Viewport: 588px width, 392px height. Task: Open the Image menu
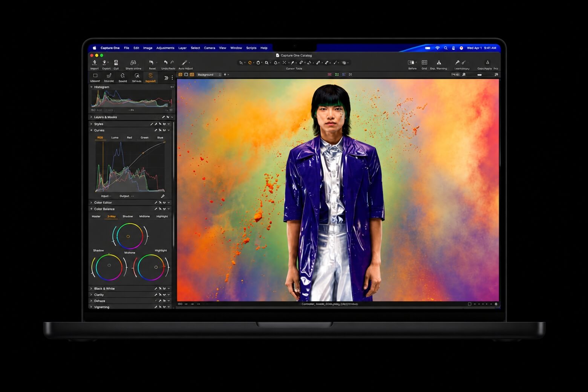pyautogui.click(x=148, y=48)
